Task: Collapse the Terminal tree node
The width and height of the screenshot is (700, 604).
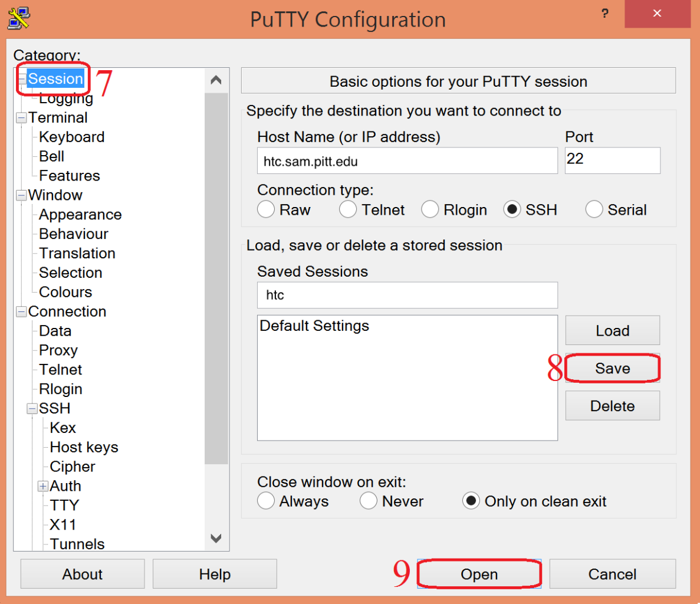Action: coord(22,118)
